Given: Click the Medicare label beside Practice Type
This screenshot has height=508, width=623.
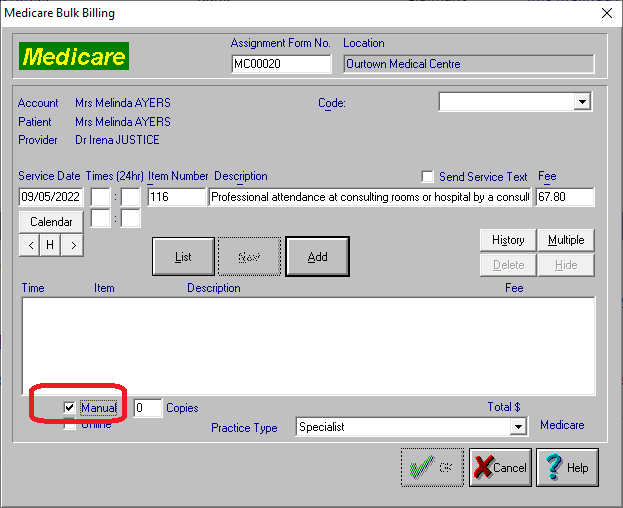Looking at the screenshot, I should (562, 425).
